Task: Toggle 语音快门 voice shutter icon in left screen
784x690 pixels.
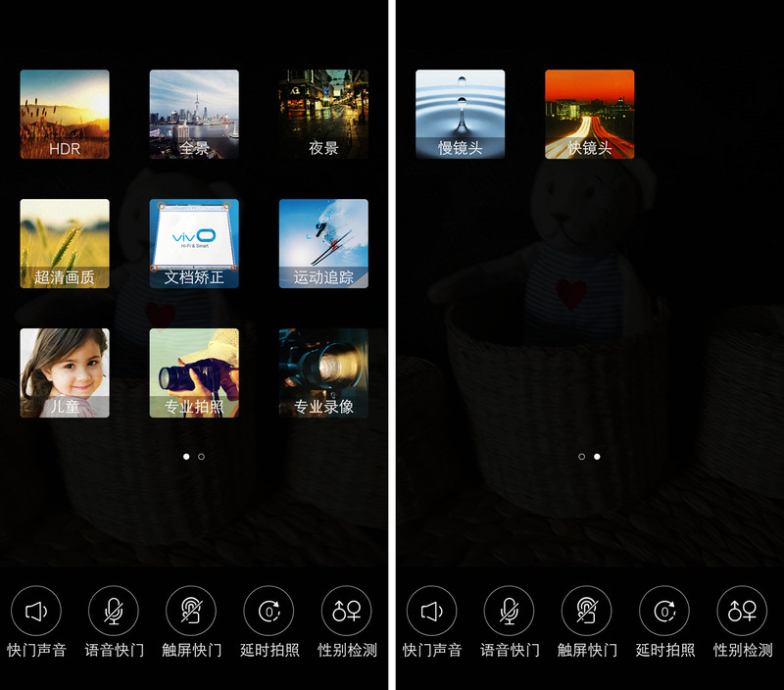Action: click(x=114, y=611)
